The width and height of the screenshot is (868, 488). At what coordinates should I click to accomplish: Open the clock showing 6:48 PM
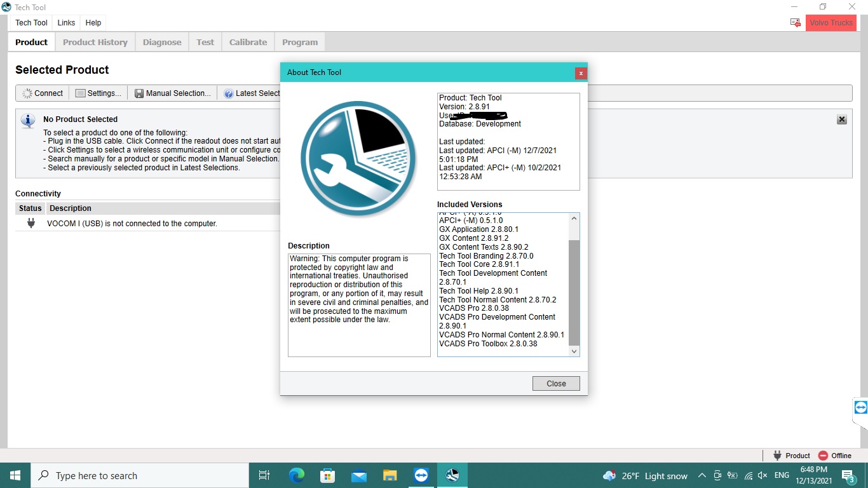[813, 475]
